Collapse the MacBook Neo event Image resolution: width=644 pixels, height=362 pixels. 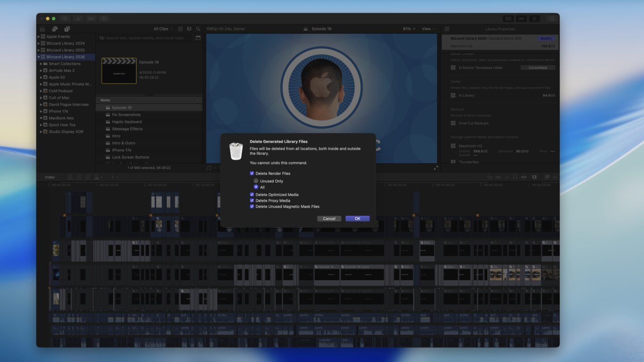point(41,118)
